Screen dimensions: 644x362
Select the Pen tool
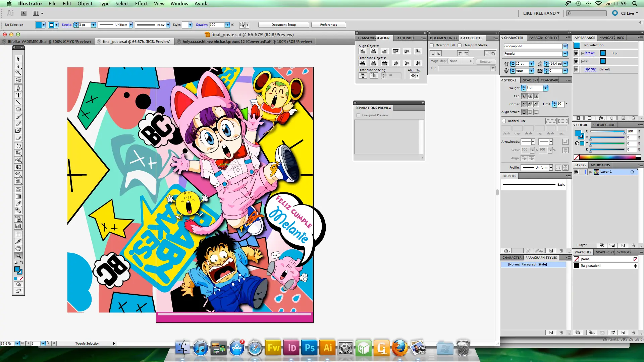tap(18, 88)
